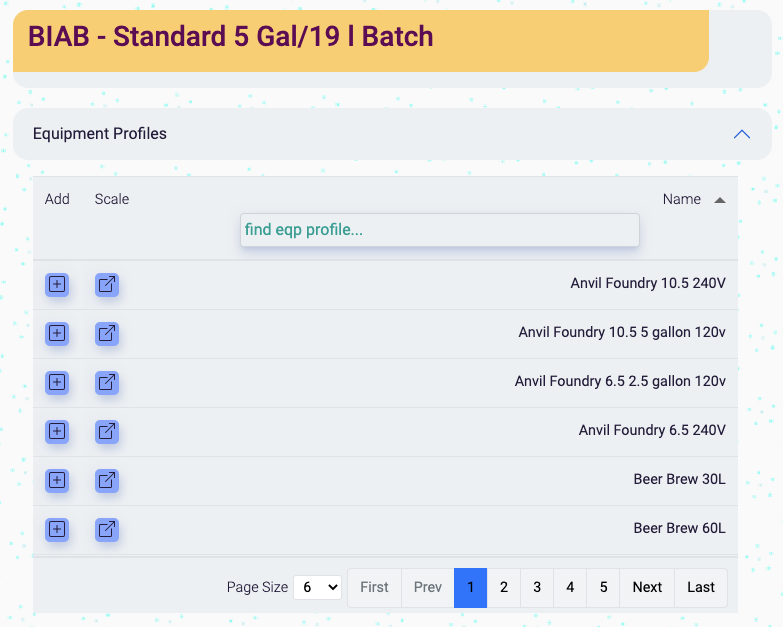Image resolution: width=783 pixels, height=627 pixels.
Task: Scale to the Beer Brew 30L profile
Action: pyautogui.click(x=107, y=480)
